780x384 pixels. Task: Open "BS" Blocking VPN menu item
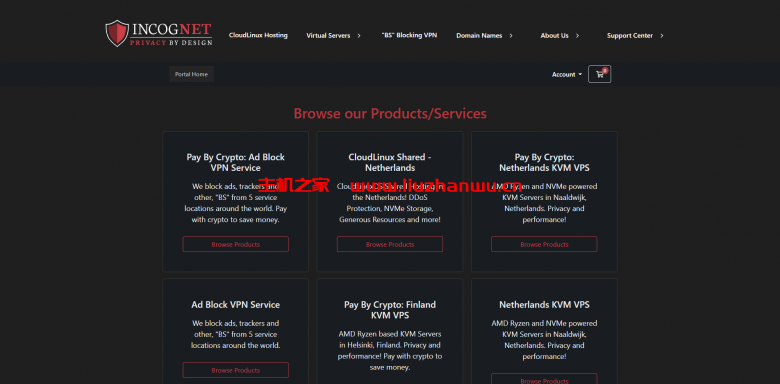tap(409, 35)
